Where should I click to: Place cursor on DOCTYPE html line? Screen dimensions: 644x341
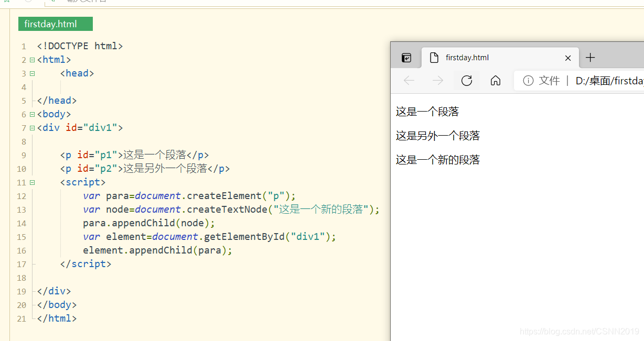tap(80, 46)
